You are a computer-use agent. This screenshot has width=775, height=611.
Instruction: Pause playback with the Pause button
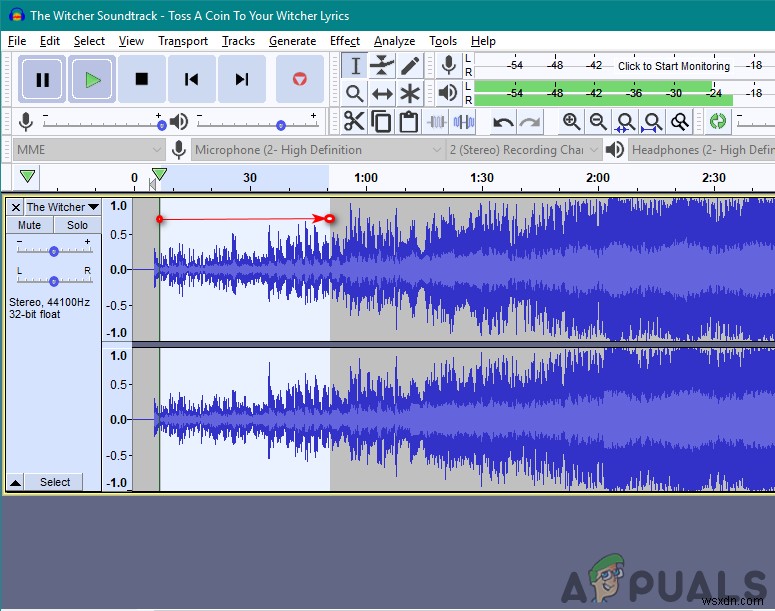[42, 79]
